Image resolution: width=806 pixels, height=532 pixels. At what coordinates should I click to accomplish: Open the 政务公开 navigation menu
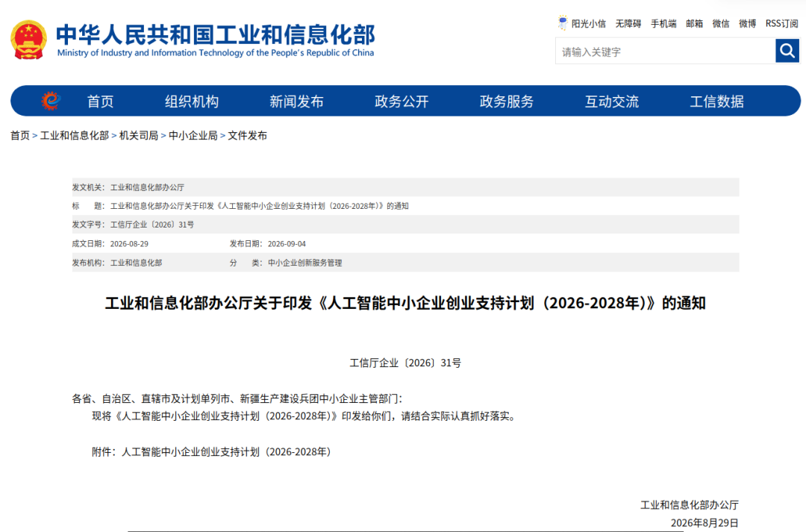(x=402, y=101)
